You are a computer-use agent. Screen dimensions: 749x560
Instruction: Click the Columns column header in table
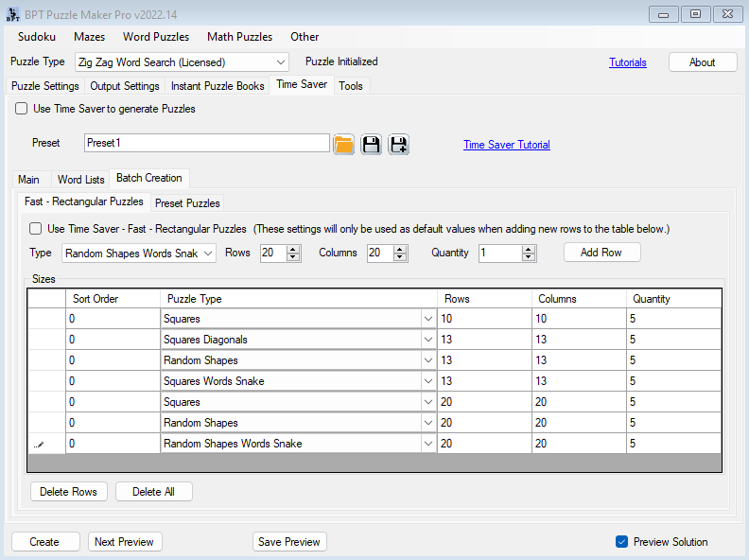click(579, 299)
